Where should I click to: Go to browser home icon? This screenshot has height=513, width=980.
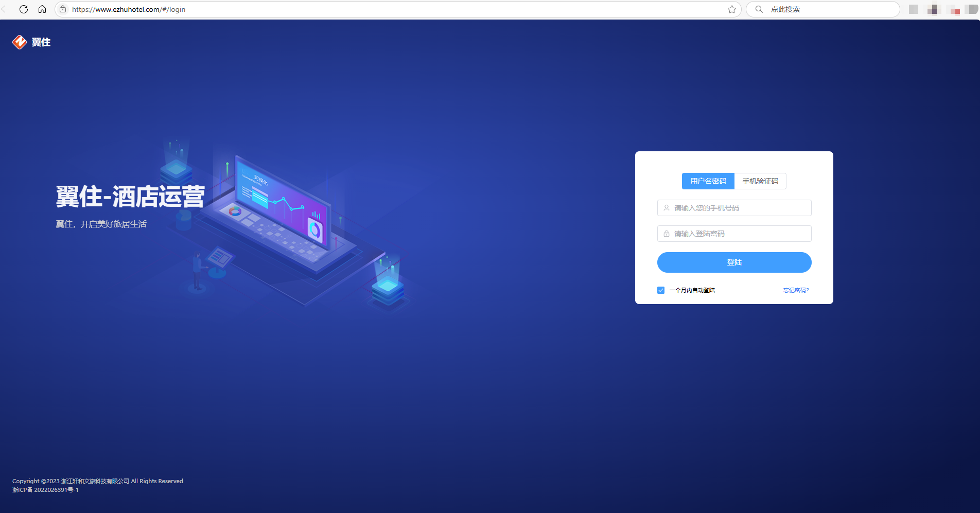tap(42, 9)
